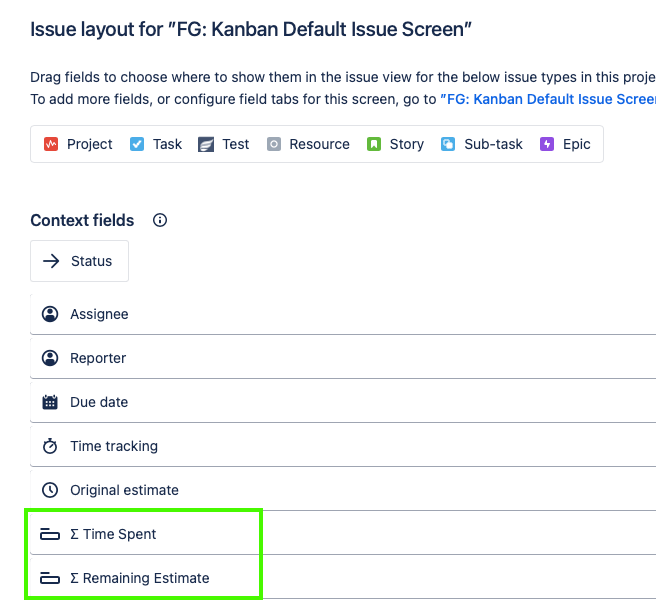Select the Status context field
The height and width of the screenshot is (612, 656).
(79, 261)
